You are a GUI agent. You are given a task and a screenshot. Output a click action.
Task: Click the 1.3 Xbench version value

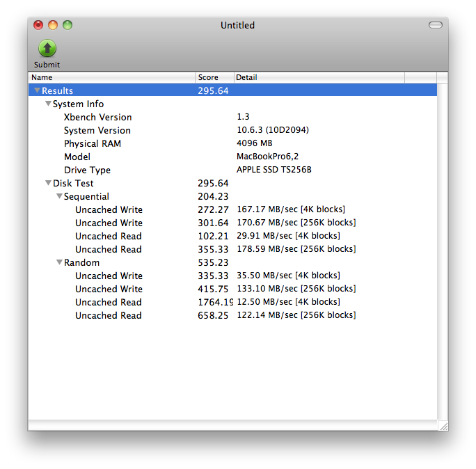pyautogui.click(x=243, y=117)
